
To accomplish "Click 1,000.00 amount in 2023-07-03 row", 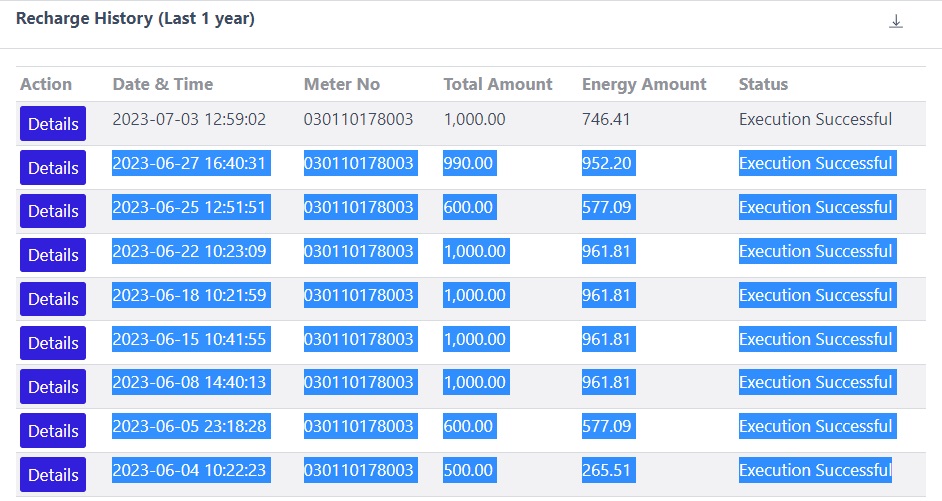I will pos(475,119).
